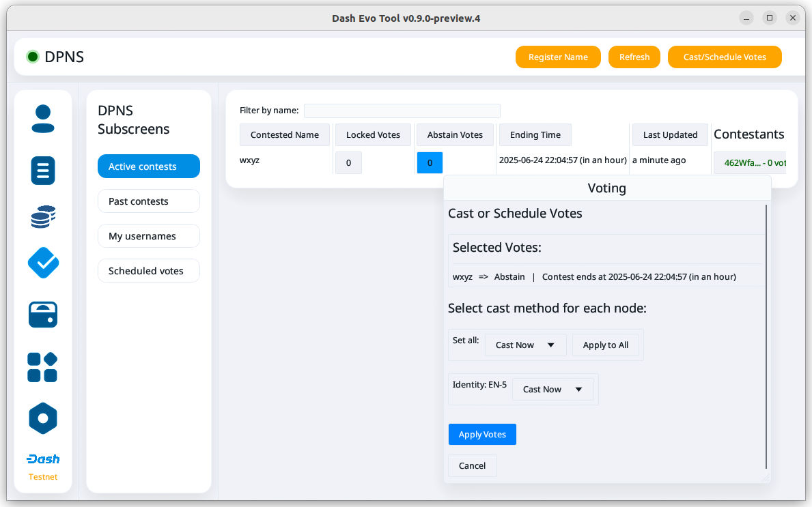812x507 pixels.
Task: Switch to Past contests subscreen
Action: coord(149,201)
